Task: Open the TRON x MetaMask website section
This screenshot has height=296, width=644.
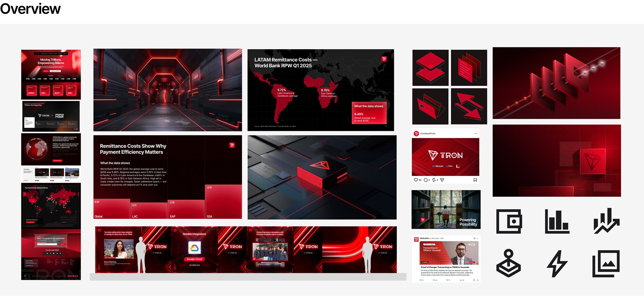Action: click(51, 116)
